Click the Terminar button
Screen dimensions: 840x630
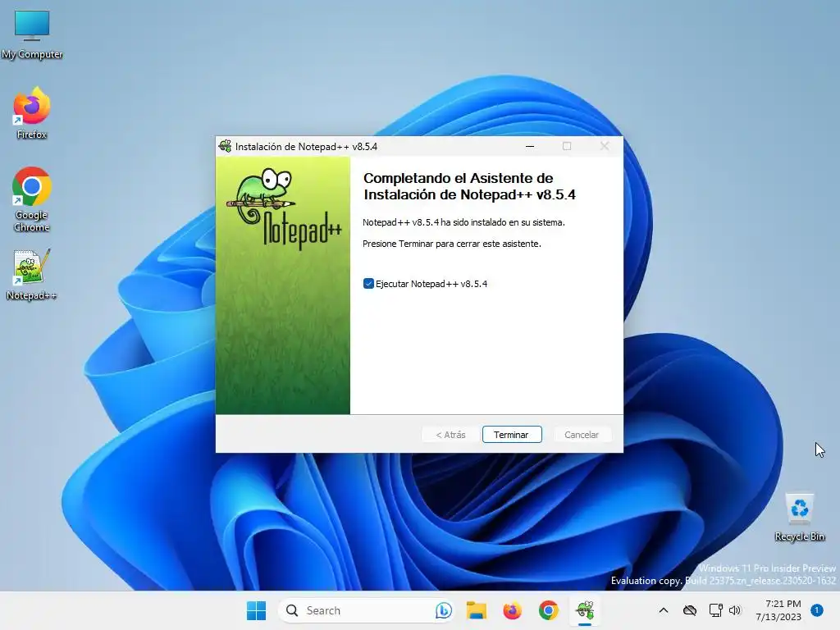512,435
